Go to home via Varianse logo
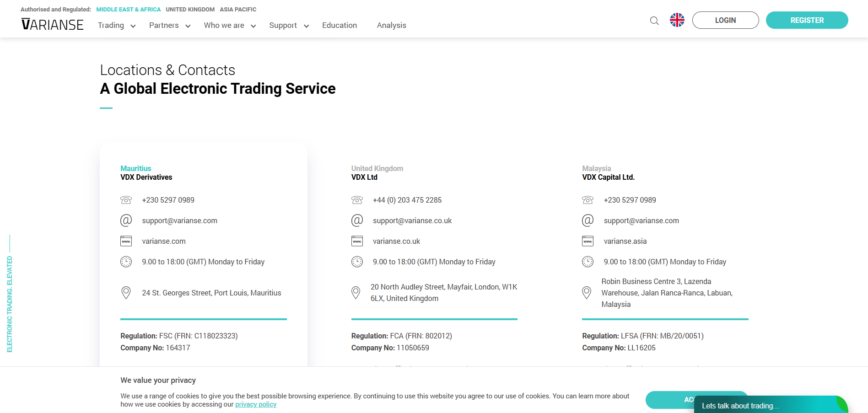 pyautogui.click(x=52, y=25)
